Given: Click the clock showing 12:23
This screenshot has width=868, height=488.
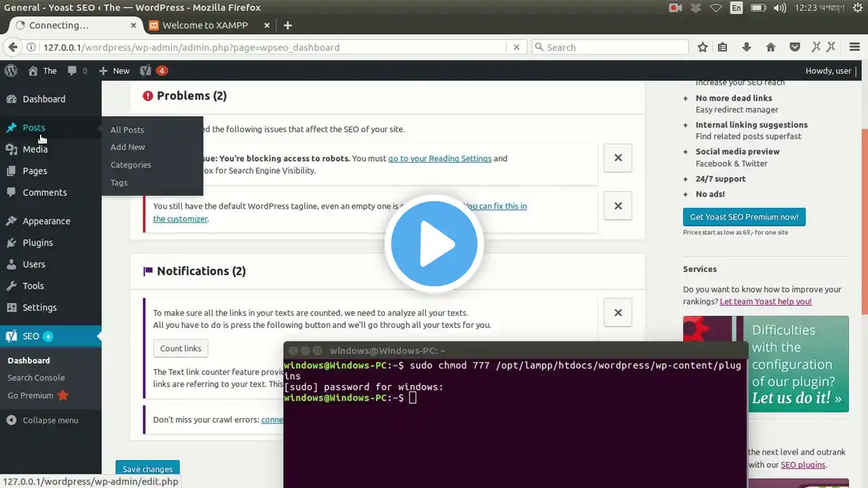Looking at the screenshot, I should [x=818, y=8].
